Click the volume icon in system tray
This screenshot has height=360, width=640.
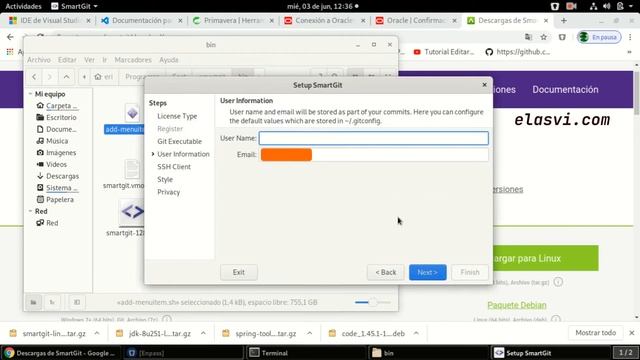tap(607, 6)
